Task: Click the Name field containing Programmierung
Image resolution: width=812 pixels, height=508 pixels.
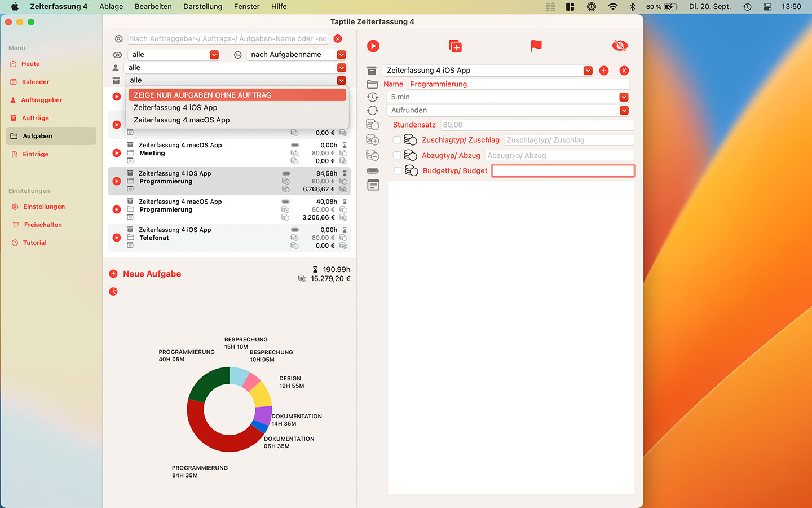Action: pyautogui.click(x=518, y=84)
